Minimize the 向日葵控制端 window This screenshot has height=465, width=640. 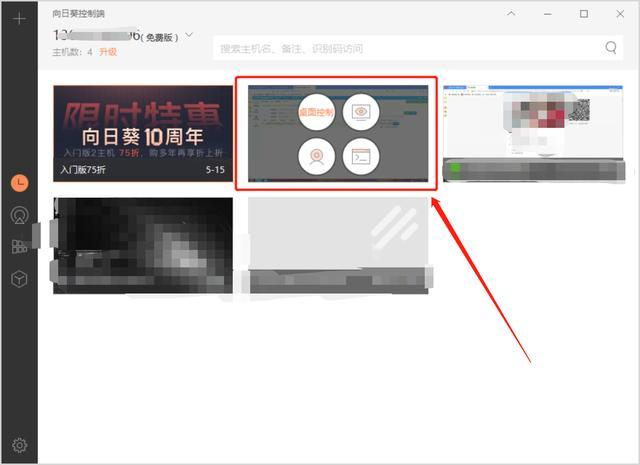coord(548,14)
